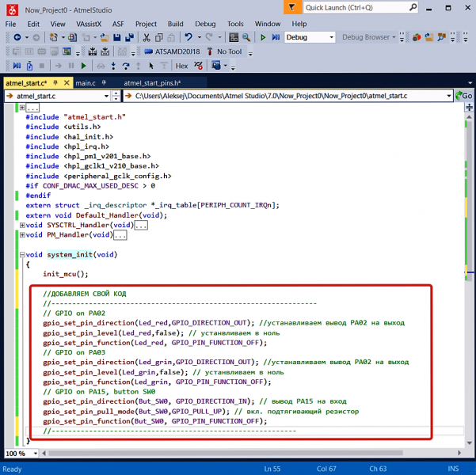476x475 pixels.
Task: Click the #include <hal_init.h> line
Action: [x=69, y=137]
